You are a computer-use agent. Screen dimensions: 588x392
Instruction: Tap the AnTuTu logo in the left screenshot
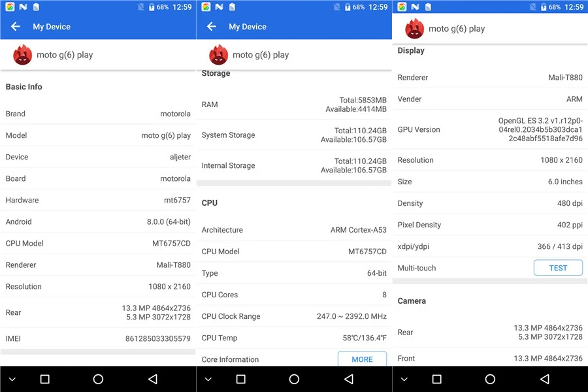pos(22,55)
